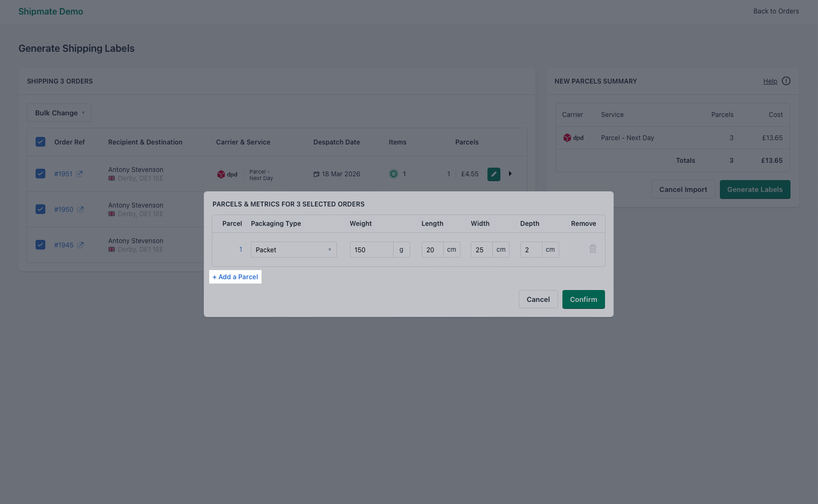Click the green items status circle for order #1951
The image size is (818, 504).
pos(394,174)
